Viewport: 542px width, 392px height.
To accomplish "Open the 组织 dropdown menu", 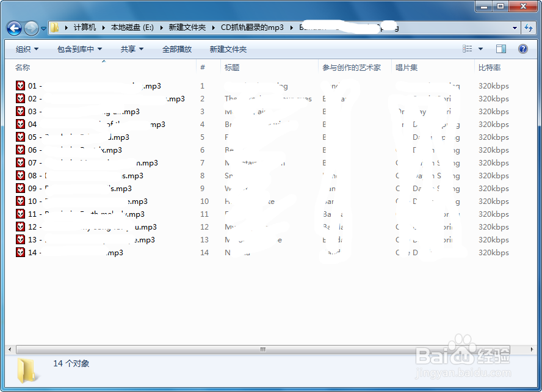I will click(x=26, y=49).
